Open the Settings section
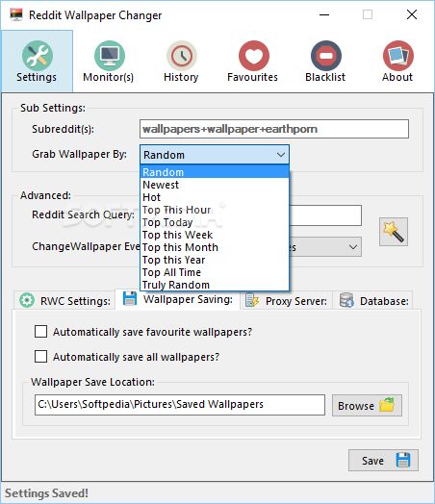This screenshot has width=435, height=504. (x=37, y=61)
